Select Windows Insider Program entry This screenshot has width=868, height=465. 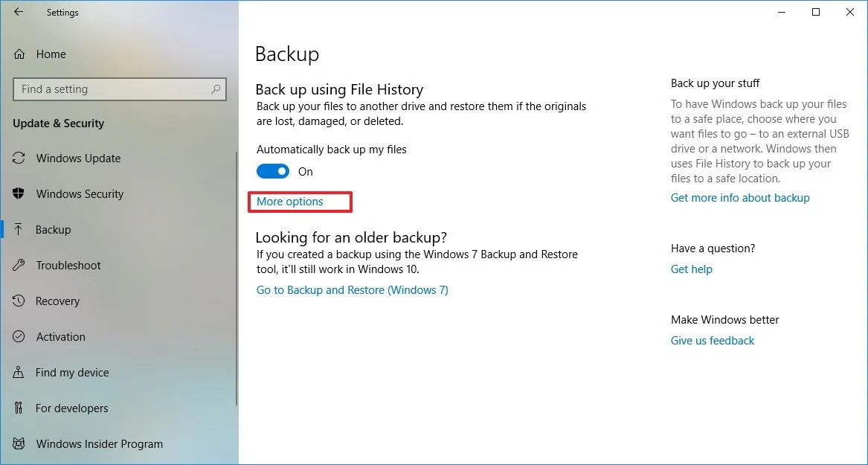100,444
